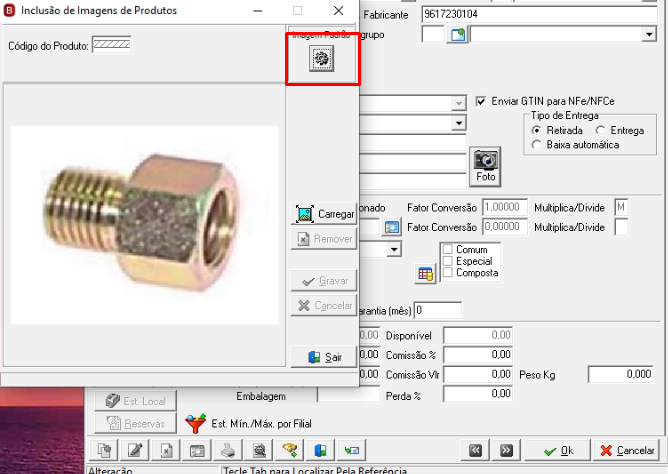The image size is (668, 474).
Task: Click the exit door toolbar icon
Action: (320, 450)
